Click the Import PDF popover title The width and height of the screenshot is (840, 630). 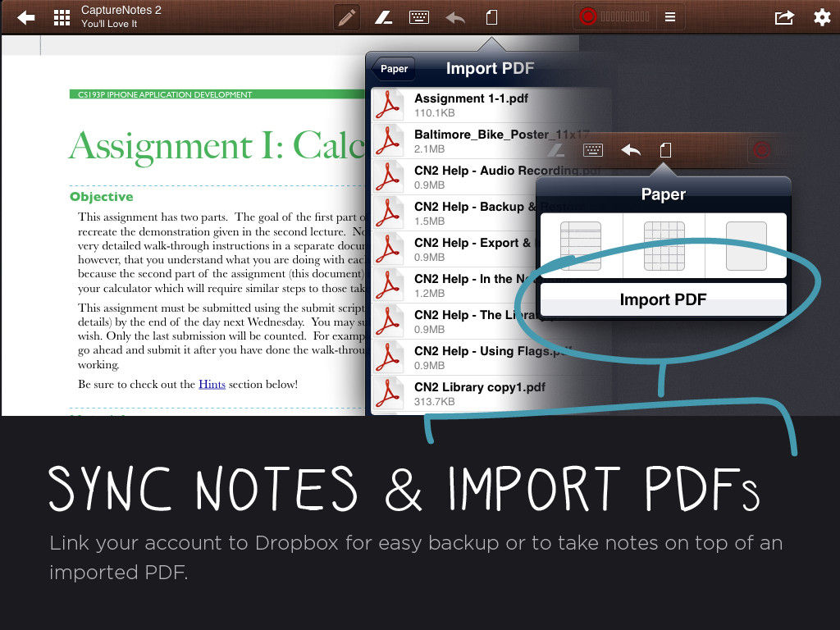(x=491, y=69)
